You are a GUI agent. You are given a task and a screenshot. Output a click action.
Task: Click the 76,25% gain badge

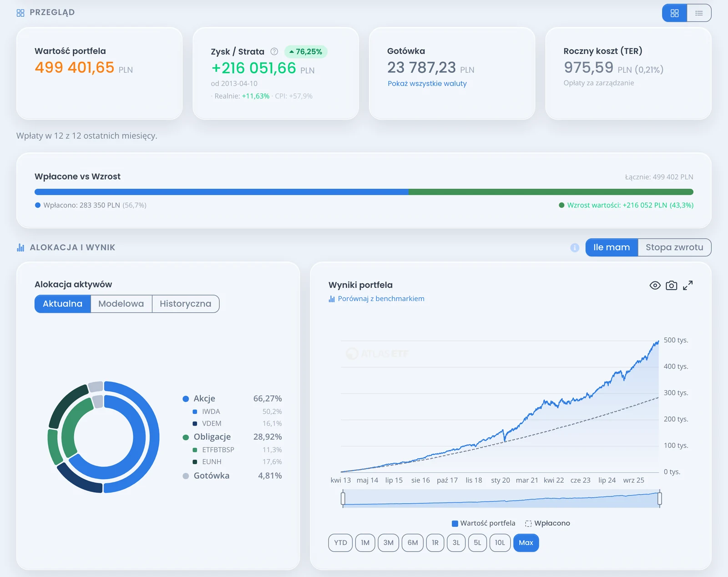pyautogui.click(x=306, y=52)
